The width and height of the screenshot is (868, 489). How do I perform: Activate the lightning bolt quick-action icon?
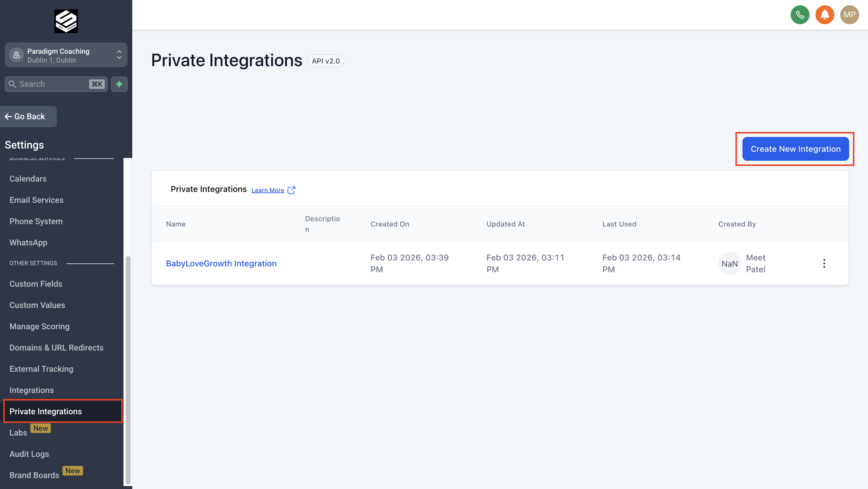tap(119, 84)
